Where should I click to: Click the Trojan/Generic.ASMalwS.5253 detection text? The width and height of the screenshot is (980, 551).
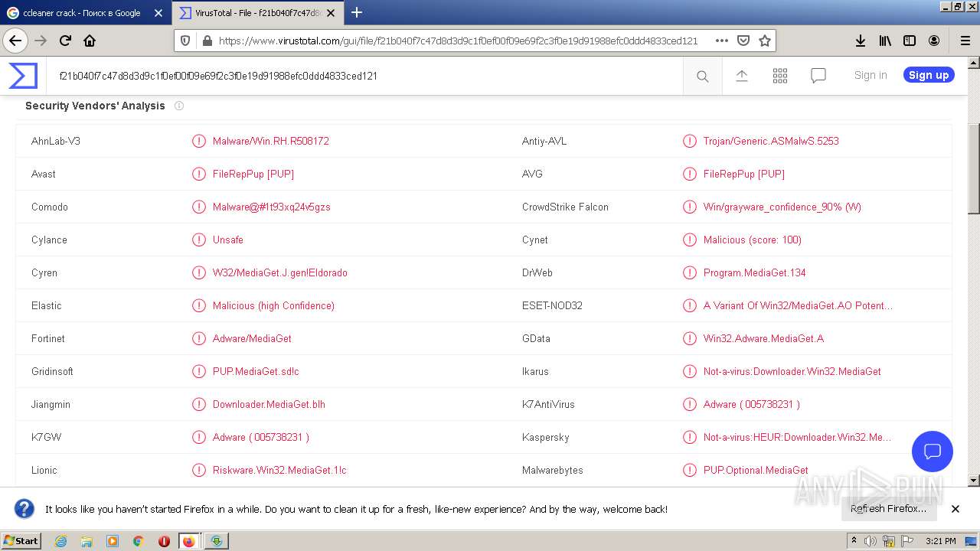click(x=771, y=141)
